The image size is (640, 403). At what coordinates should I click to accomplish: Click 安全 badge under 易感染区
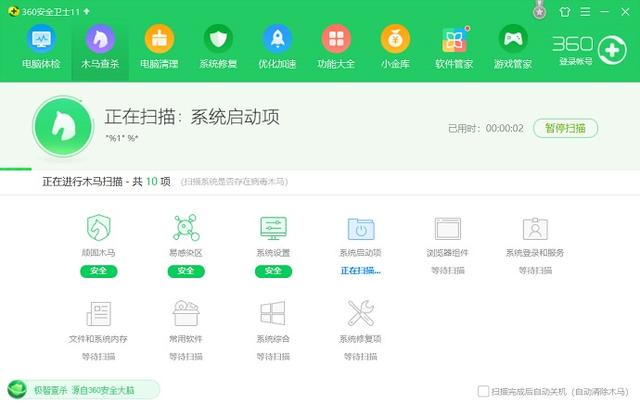[x=186, y=271]
